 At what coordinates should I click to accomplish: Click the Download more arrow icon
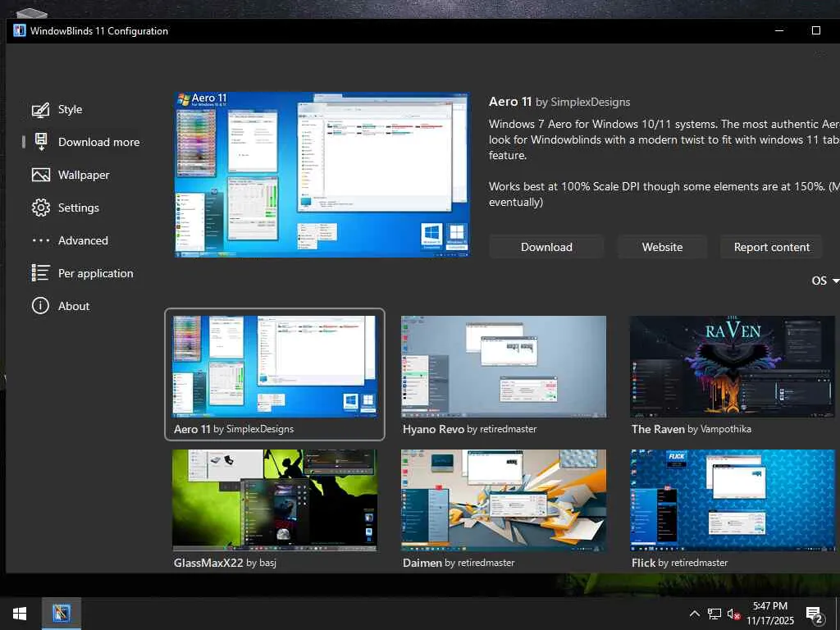click(41, 142)
